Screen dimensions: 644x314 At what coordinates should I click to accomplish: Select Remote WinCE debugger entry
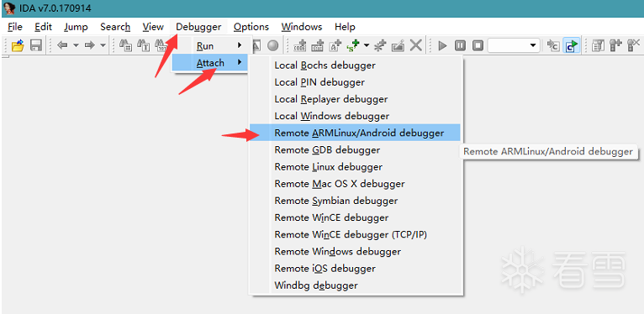(x=356, y=217)
